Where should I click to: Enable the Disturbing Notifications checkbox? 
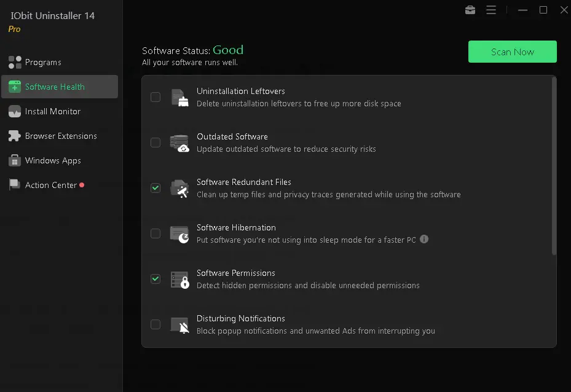(156, 324)
